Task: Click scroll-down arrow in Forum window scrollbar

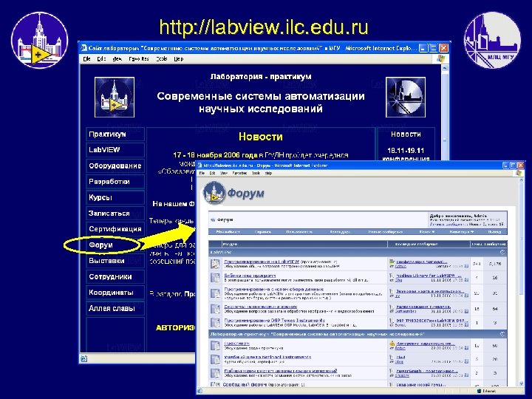Action: [522, 384]
